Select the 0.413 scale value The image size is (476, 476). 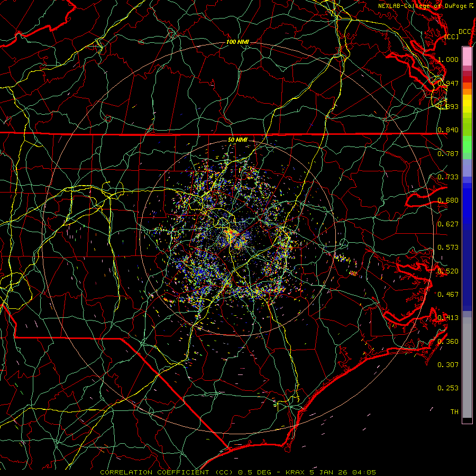coord(448,318)
